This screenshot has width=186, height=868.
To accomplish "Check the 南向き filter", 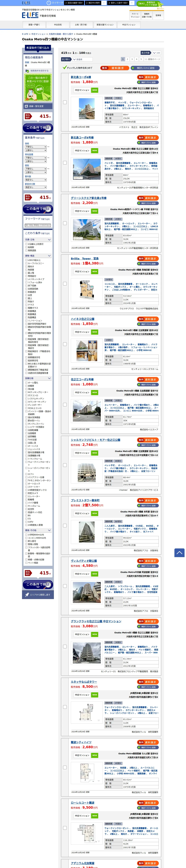I will 27,266.
